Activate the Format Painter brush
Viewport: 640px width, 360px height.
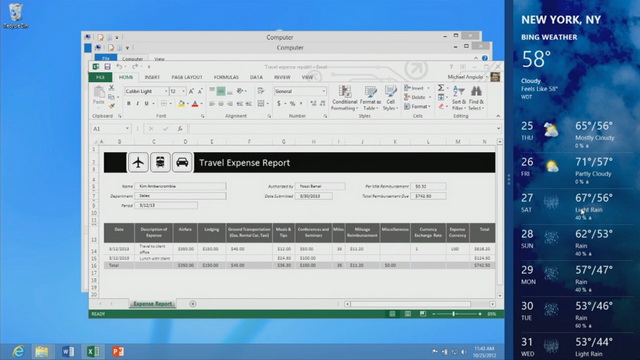[x=111, y=106]
